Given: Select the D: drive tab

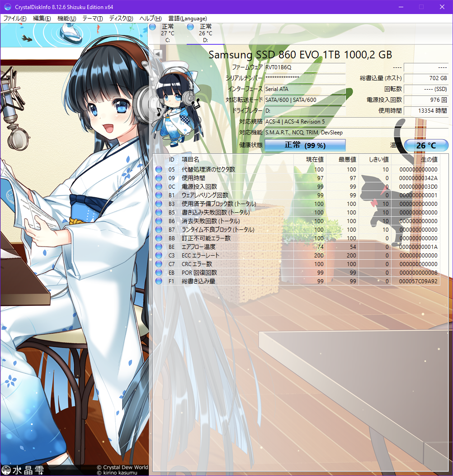Looking at the screenshot, I should point(205,33).
